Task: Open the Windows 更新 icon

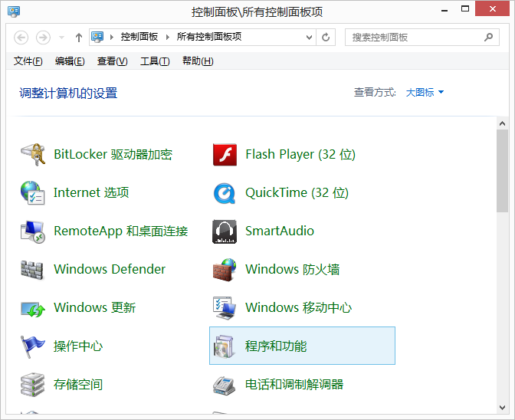Action: pos(32,307)
